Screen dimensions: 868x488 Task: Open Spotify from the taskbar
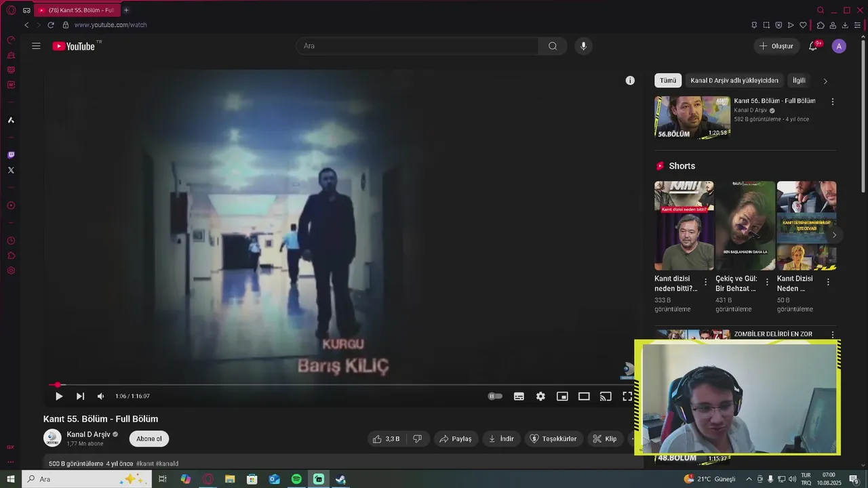[296, 479]
